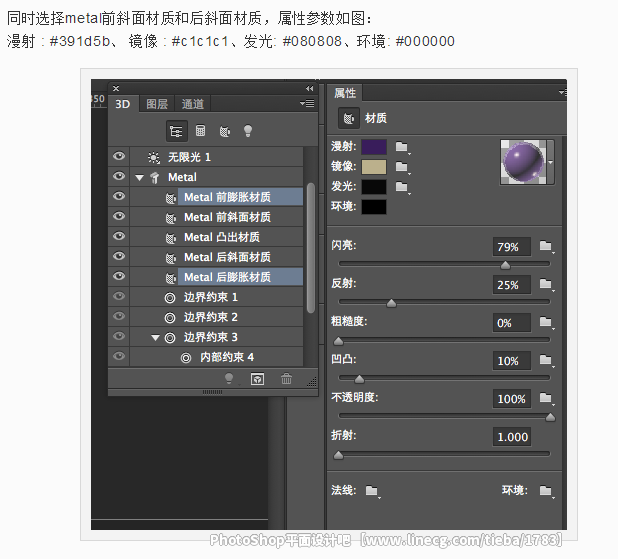Click the mesh icon beside Metal
This screenshot has width=618, height=559.
click(x=154, y=178)
